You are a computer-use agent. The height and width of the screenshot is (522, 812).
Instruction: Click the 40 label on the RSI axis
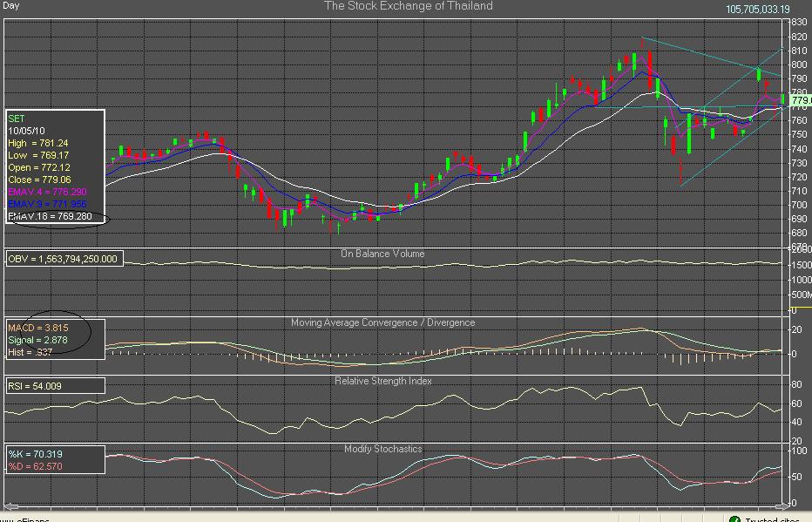pyautogui.click(x=797, y=423)
